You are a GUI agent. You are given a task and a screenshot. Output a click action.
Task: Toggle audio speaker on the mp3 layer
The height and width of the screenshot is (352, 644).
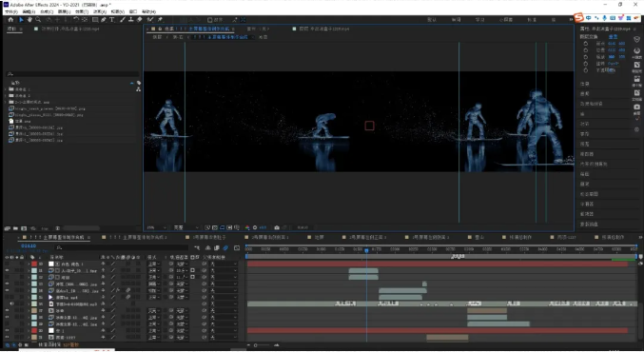(12, 303)
